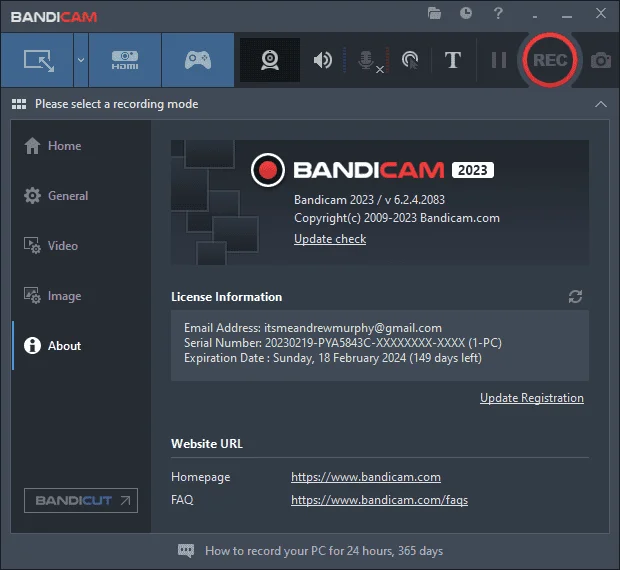Image resolution: width=620 pixels, height=570 pixels.
Task: Open the bandicam.com/faqs link
Action: (x=379, y=500)
